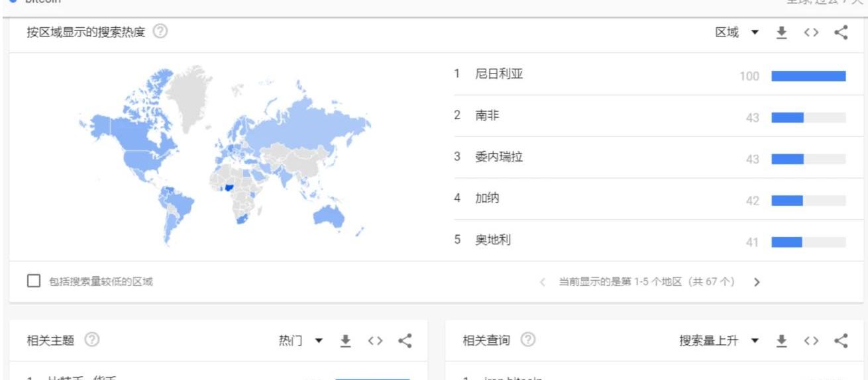This screenshot has width=868, height=380.
Task: Go to next page of regions
Action: pos(757,282)
